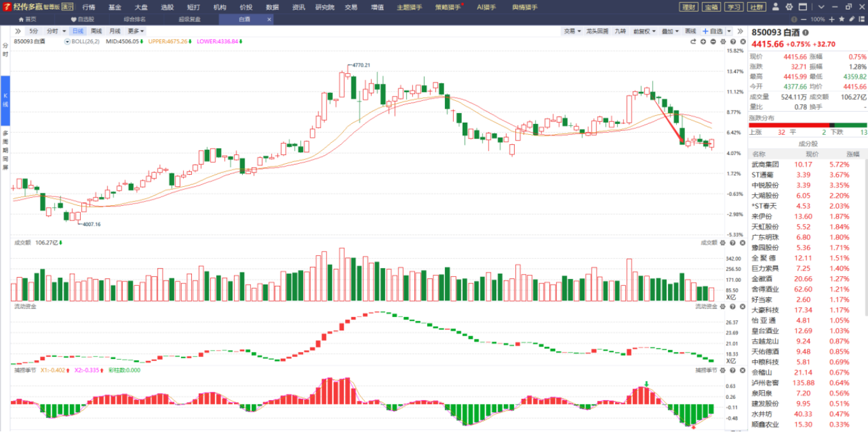Open settings gear icon in title bar
Image resolution: width=868 pixels, height=432 pixels.
click(789, 7)
